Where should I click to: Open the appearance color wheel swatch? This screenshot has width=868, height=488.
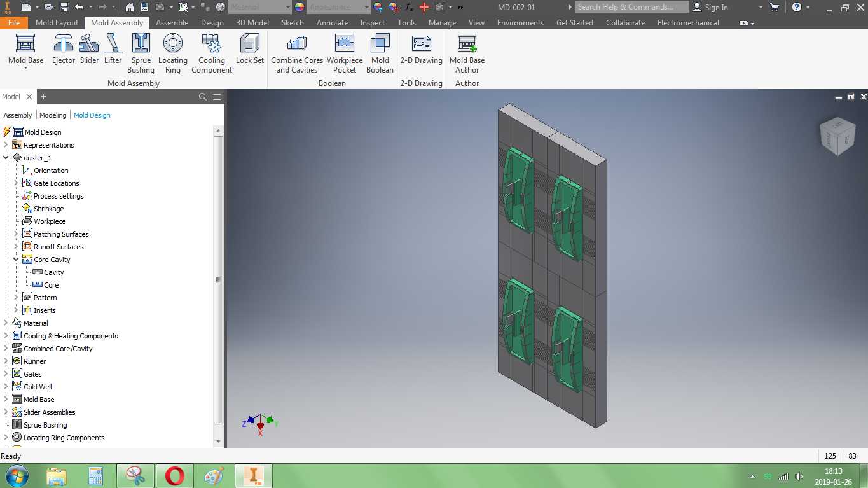pos(300,8)
